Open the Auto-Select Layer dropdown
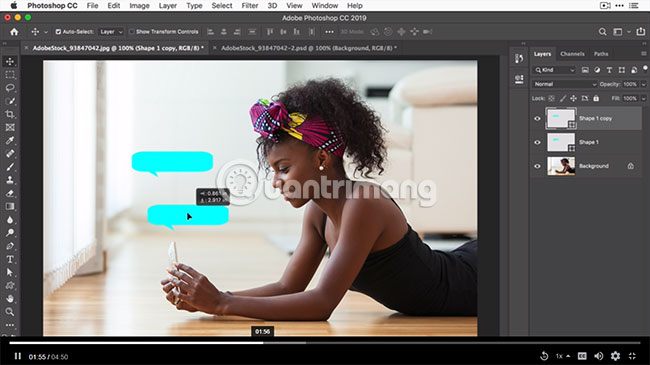The image size is (650, 365). tap(111, 32)
